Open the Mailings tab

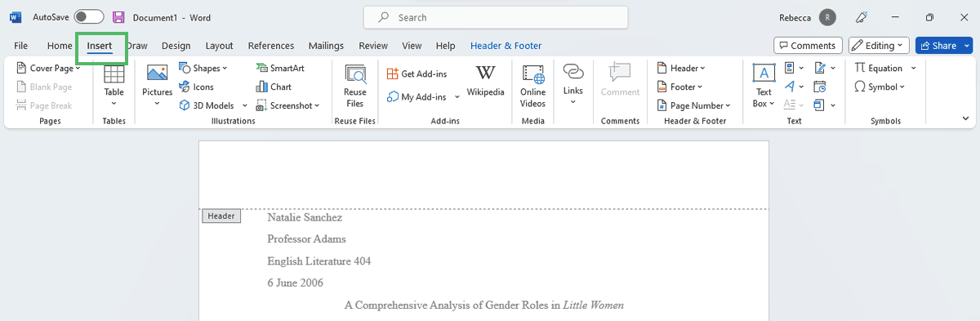click(x=326, y=46)
